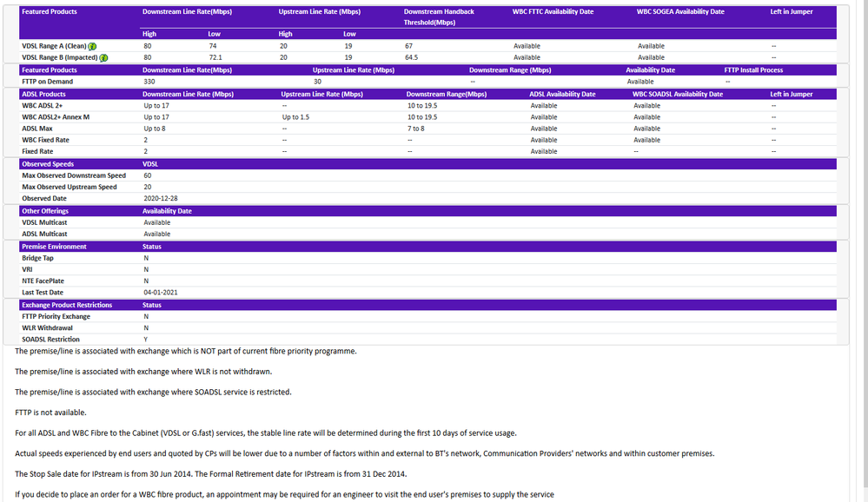Toggle the VRI status value
Viewport: 868px width, 502px height.
pos(145,269)
